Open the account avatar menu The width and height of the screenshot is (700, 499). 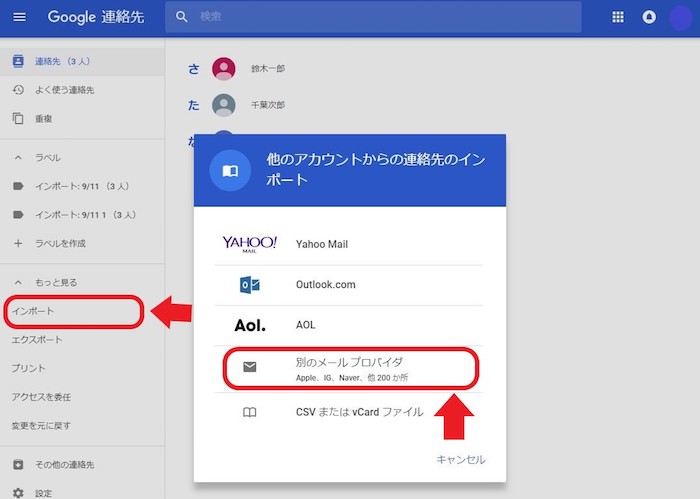[680, 18]
